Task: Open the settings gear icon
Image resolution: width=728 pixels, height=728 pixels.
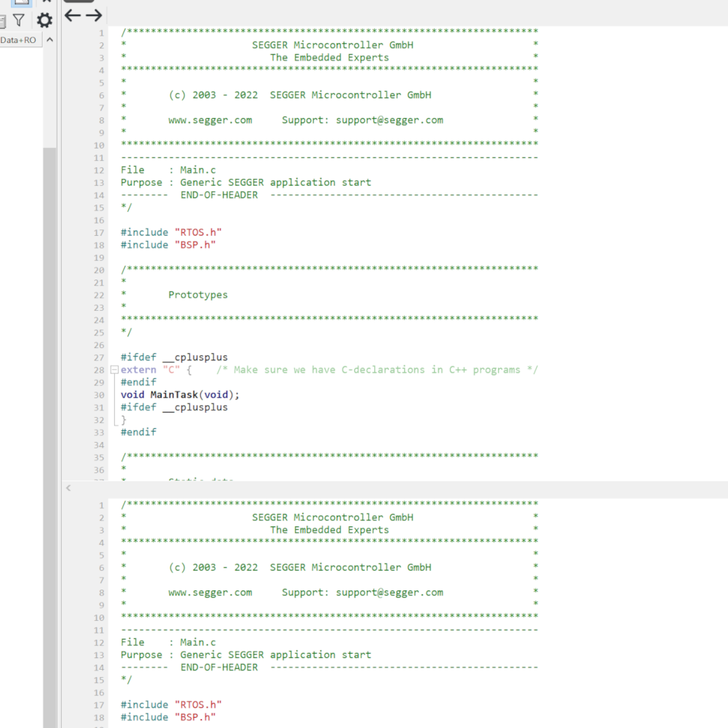Action: click(x=45, y=20)
